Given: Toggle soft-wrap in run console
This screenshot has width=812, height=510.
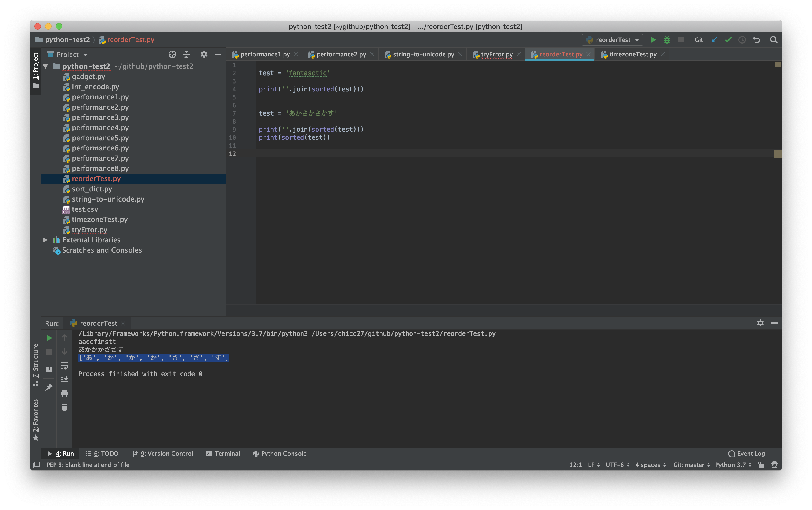Looking at the screenshot, I should (x=64, y=366).
